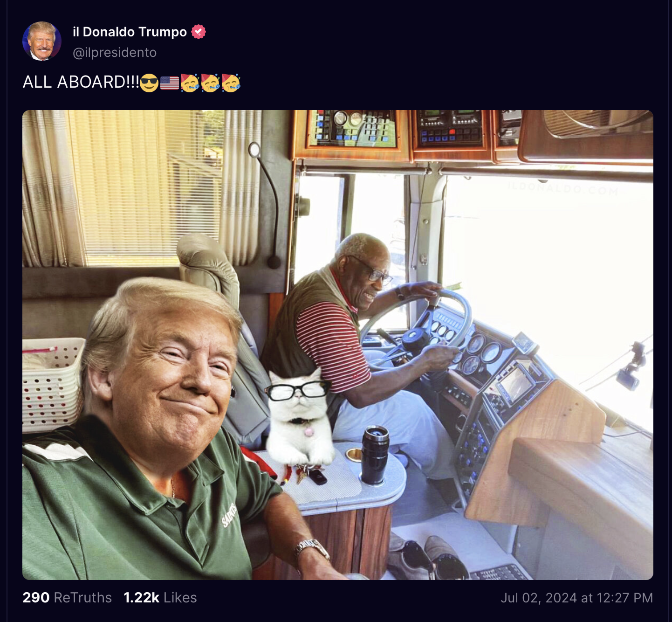
Task: View the 290 ReTruths list
Action: click(x=67, y=597)
